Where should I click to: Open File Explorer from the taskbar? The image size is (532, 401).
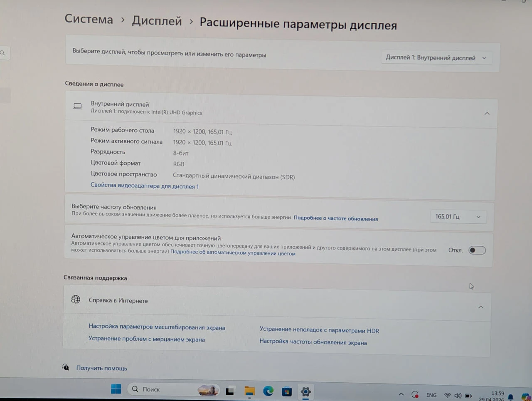(x=249, y=391)
